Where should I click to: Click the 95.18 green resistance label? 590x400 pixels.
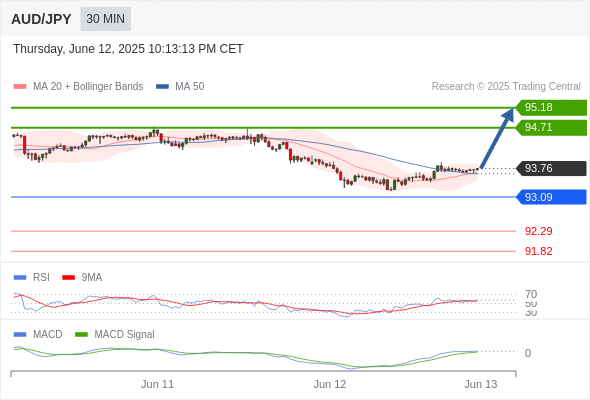pos(551,108)
